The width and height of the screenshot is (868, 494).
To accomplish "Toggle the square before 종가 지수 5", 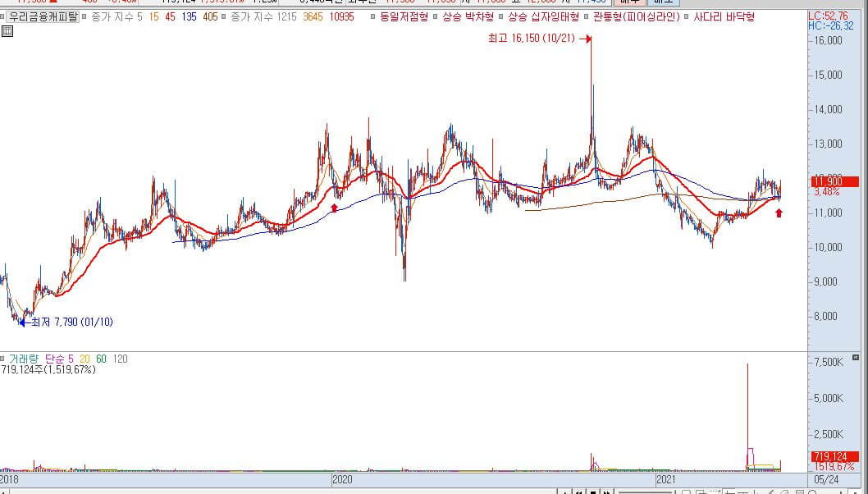I will [x=85, y=16].
